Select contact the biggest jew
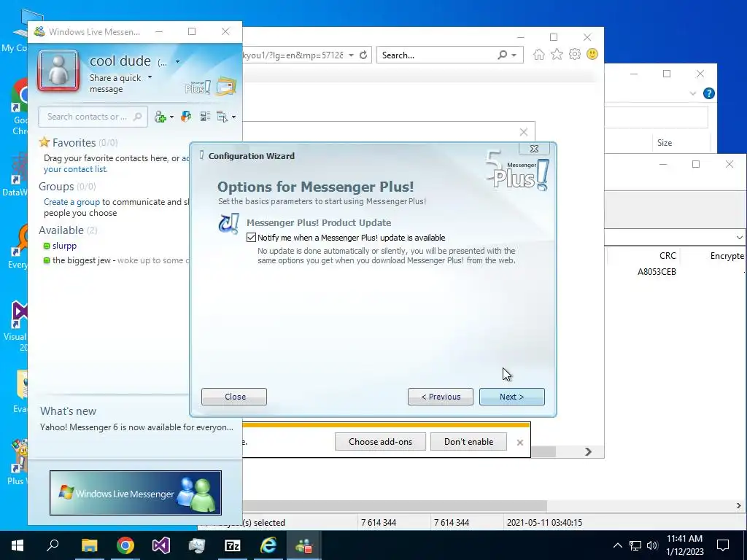 click(x=82, y=260)
